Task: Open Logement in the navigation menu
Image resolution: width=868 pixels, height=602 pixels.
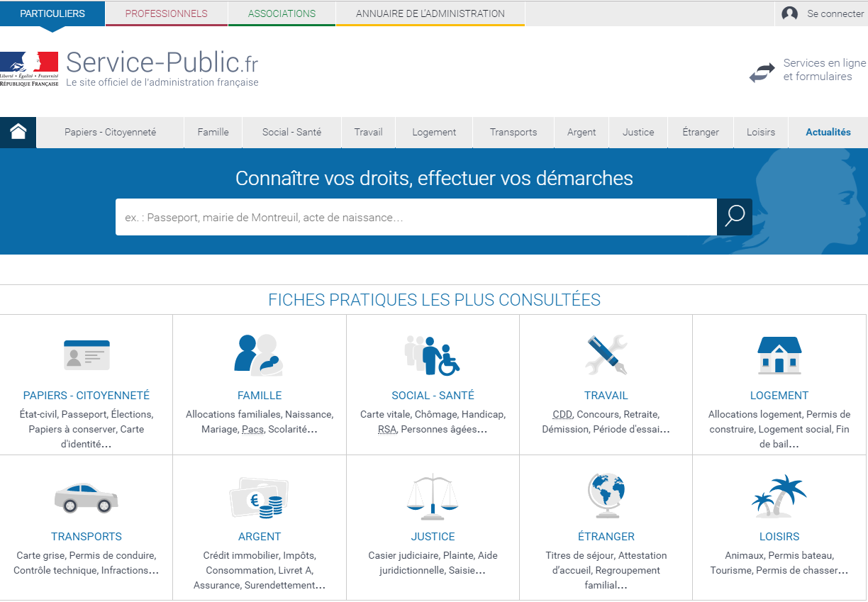Action: click(434, 132)
